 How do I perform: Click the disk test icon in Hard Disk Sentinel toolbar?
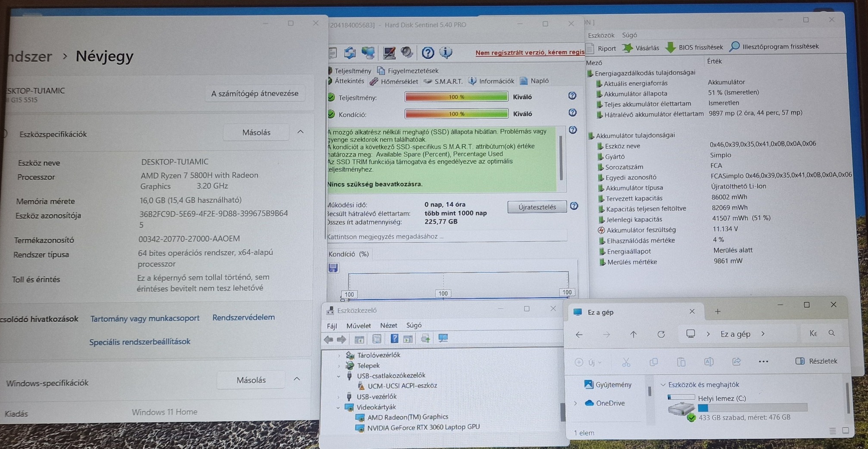click(389, 53)
